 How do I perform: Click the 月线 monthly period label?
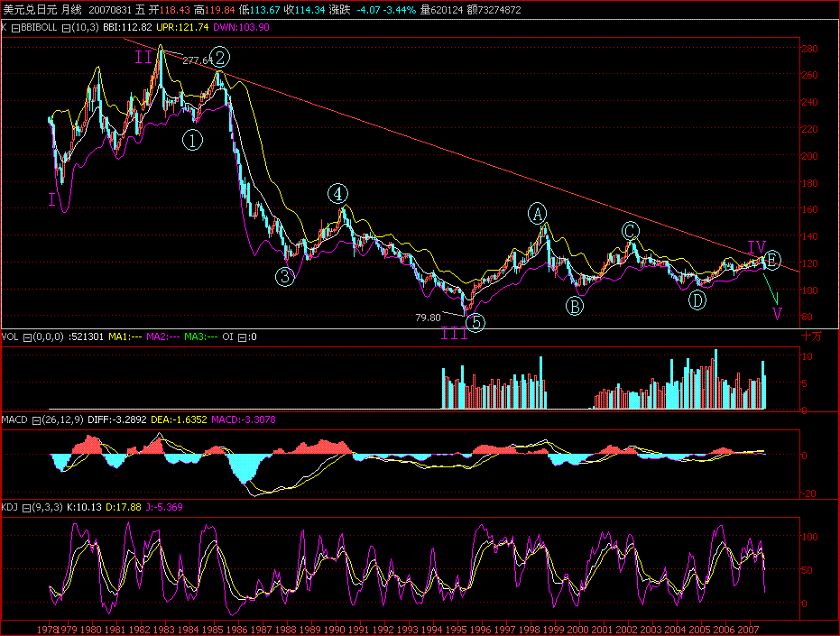tap(71, 9)
